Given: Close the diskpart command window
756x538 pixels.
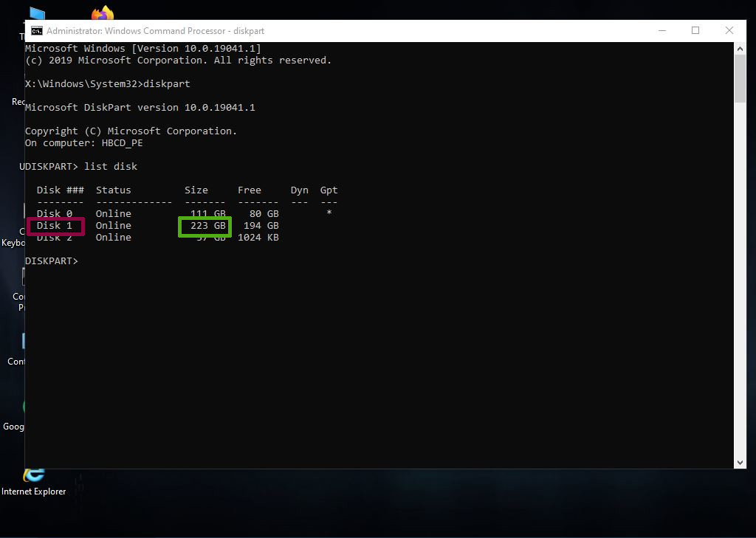Looking at the screenshot, I should coord(729,31).
